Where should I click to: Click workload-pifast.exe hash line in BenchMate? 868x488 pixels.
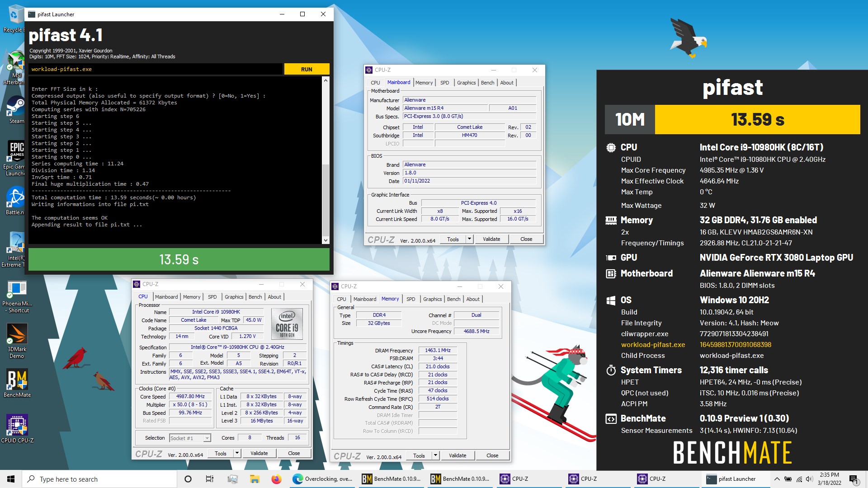coord(696,345)
